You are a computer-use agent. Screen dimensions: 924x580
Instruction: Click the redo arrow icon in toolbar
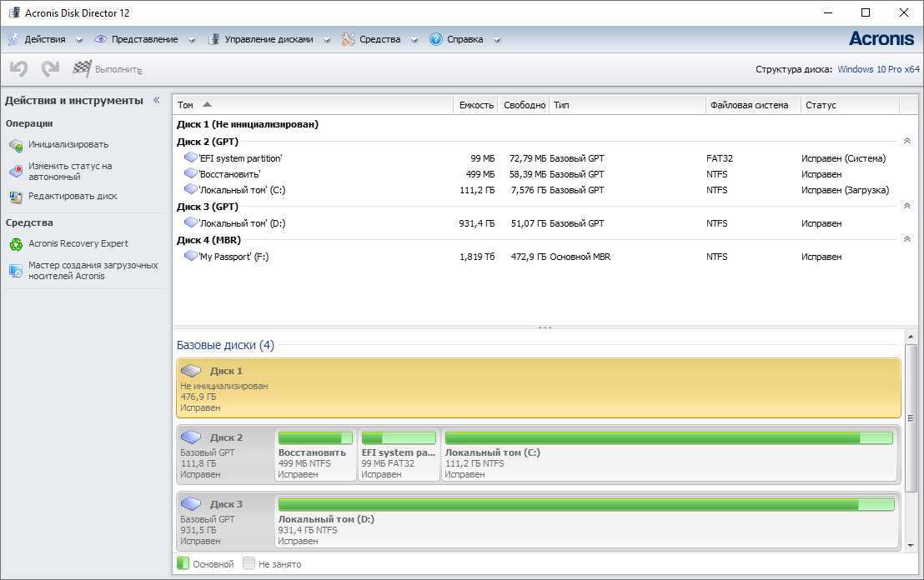pyautogui.click(x=50, y=69)
